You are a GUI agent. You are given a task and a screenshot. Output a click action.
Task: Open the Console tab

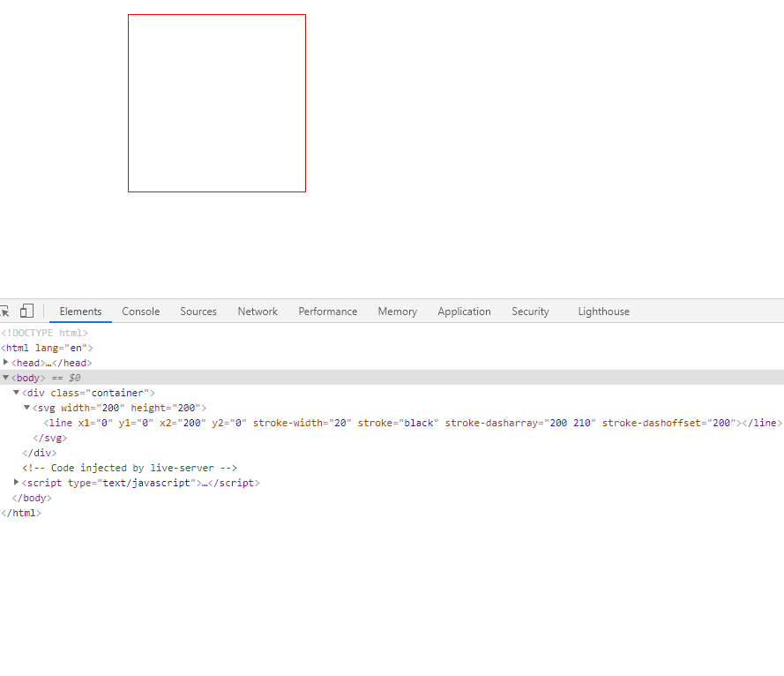coord(141,312)
